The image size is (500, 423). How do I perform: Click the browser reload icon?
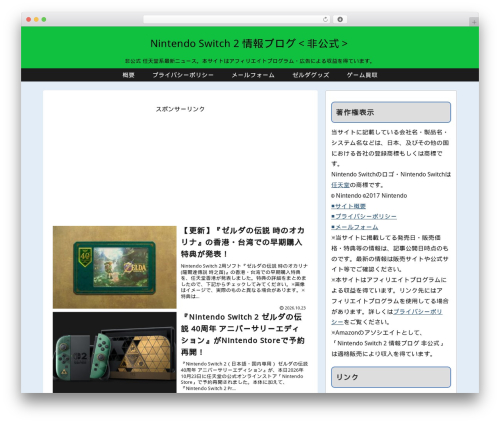(x=325, y=20)
